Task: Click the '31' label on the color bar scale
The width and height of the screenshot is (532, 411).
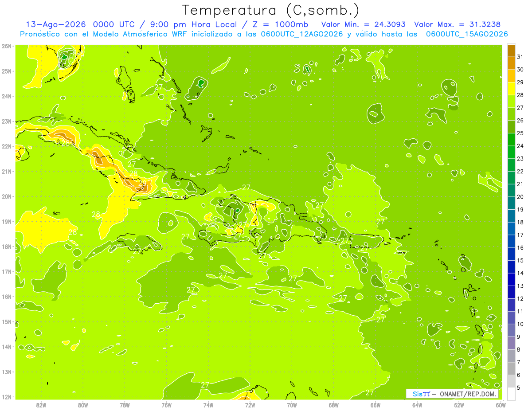Action: click(520, 57)
